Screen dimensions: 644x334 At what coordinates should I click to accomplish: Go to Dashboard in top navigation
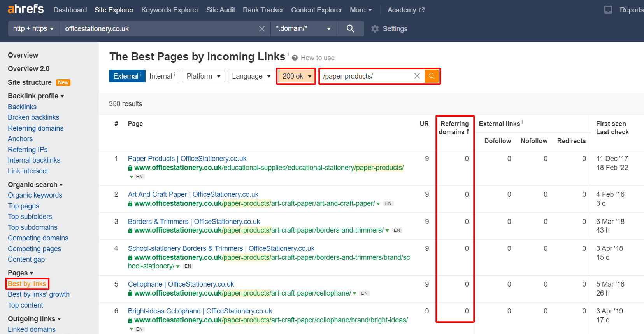pyautogui.click(x=70, y=10)
